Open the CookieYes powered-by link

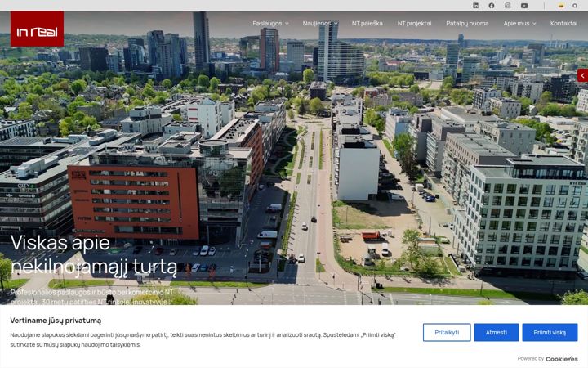(561, 359)
